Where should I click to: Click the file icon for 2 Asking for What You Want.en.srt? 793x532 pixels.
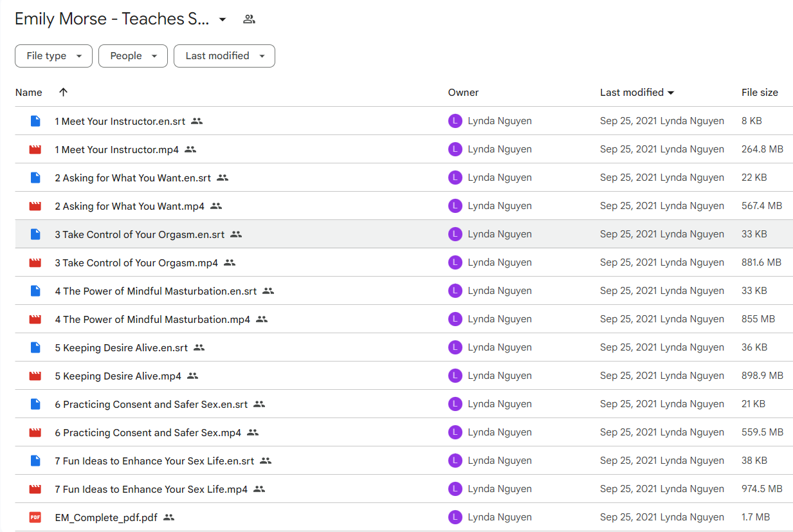click(35, 178)
